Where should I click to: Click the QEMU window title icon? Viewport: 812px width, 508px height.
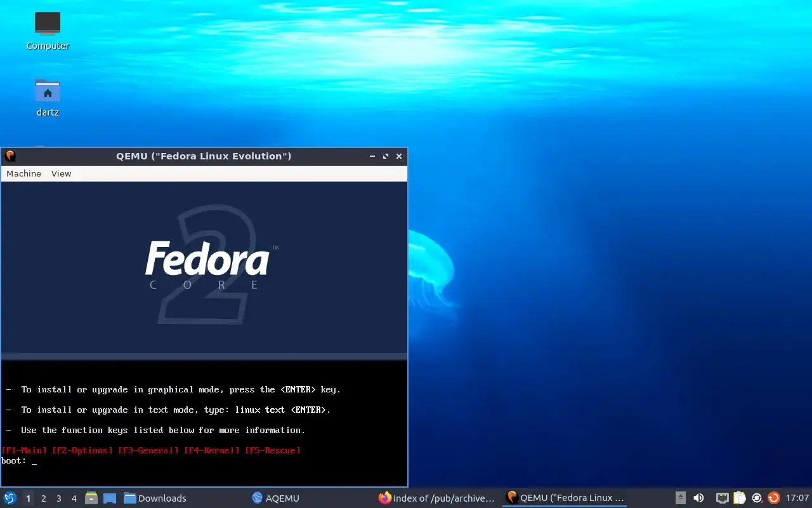point(10,156)
